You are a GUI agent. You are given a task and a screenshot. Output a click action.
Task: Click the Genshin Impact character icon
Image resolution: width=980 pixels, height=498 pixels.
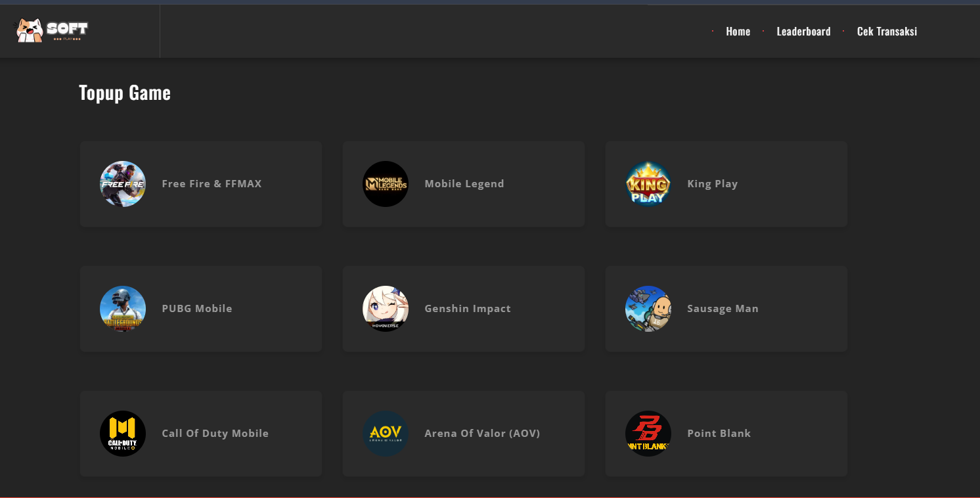click(386, 309)
